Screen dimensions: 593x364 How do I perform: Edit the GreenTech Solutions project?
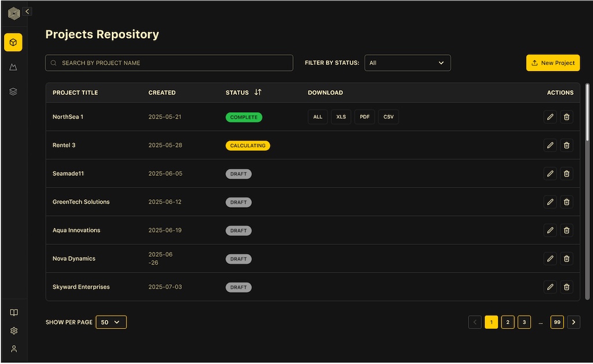pos(550,202)
